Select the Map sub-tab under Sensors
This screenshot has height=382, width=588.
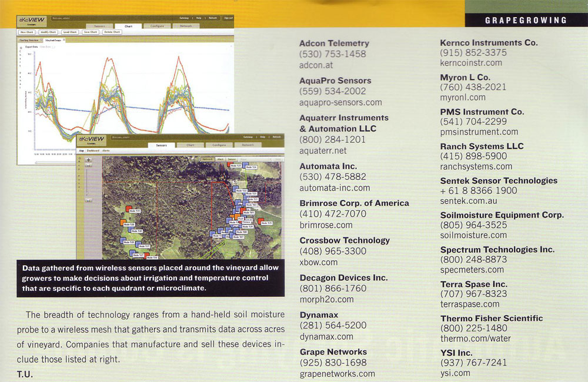[x=81, y=150]
